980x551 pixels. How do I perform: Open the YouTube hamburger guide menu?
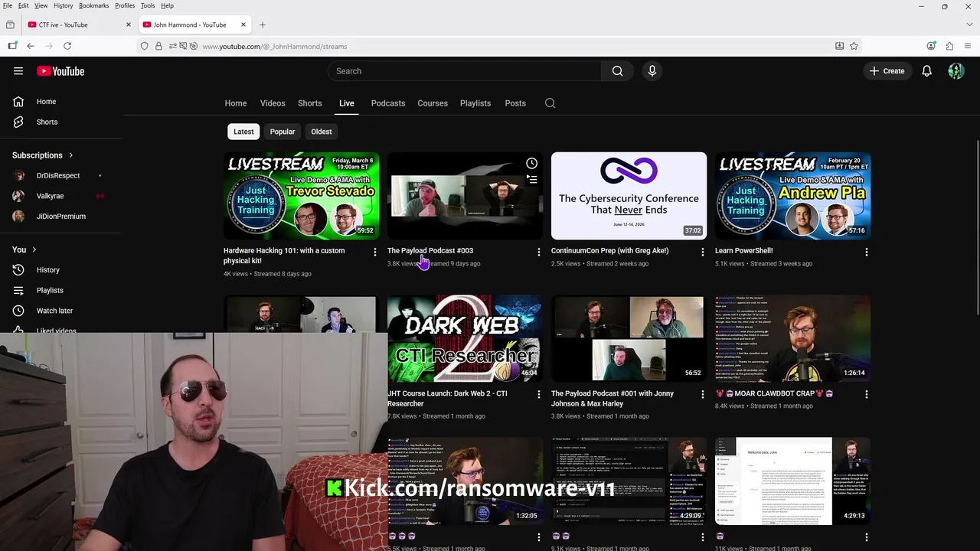[x=18, y=71]
